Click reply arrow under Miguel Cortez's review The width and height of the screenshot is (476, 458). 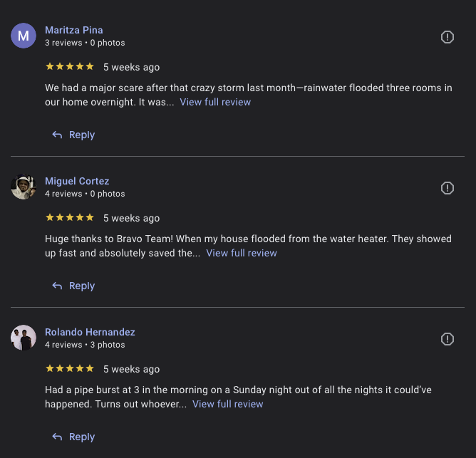[x=58, y=286]
